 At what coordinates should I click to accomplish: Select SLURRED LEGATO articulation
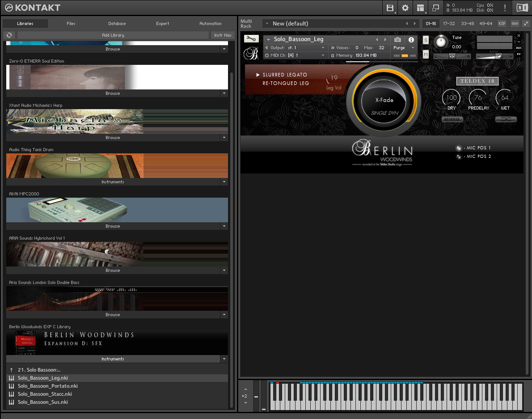click(x=285, y=75)
